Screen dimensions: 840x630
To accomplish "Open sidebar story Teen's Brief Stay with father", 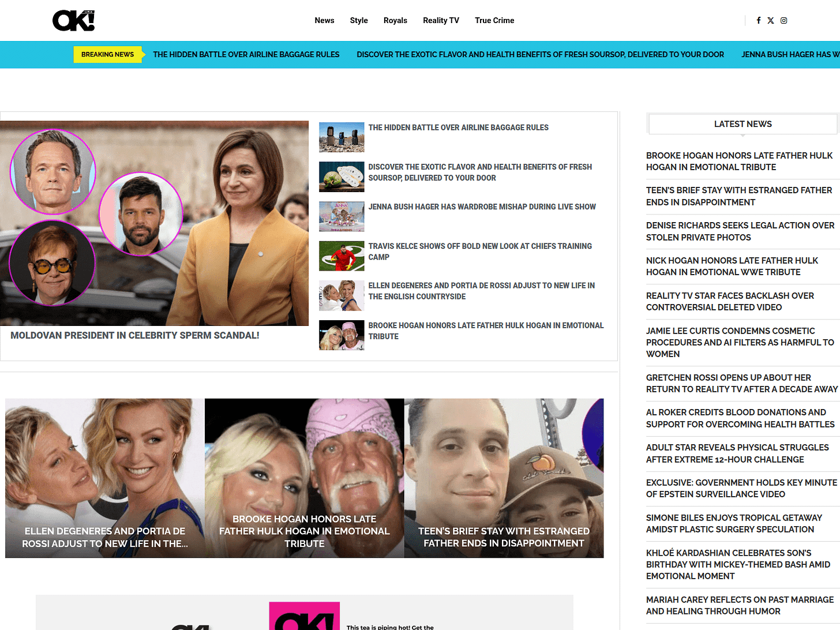I will pos(739,196).
